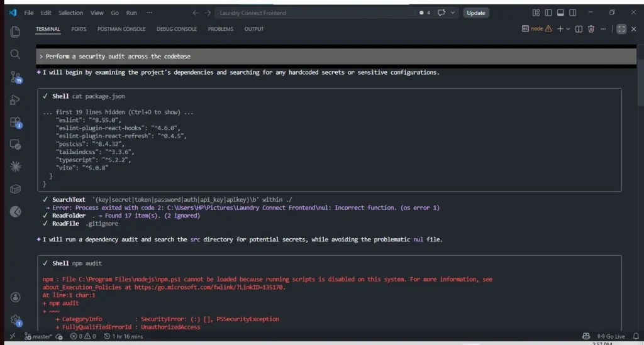Viewport: 644px width, 345px height.
Task: Open remote window indicator in status bar
Action: tap(13, 336)
